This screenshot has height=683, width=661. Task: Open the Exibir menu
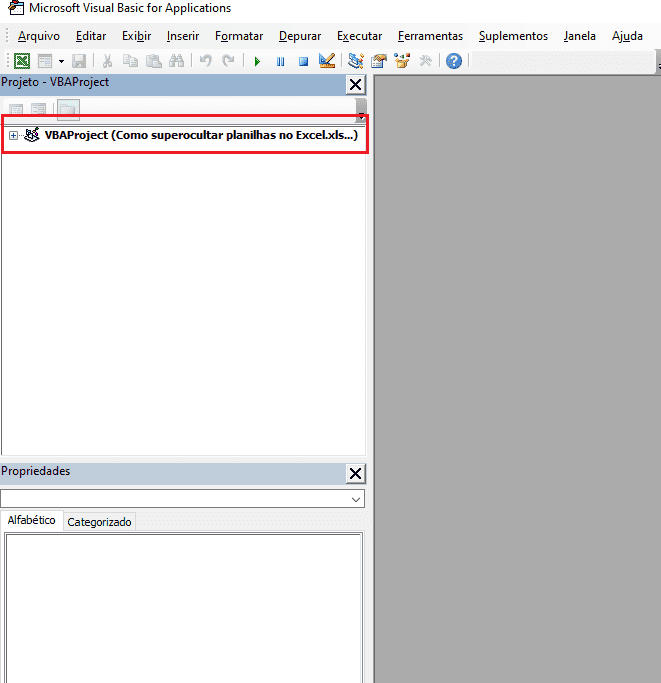pyautogui.click(x=136, y=36)
